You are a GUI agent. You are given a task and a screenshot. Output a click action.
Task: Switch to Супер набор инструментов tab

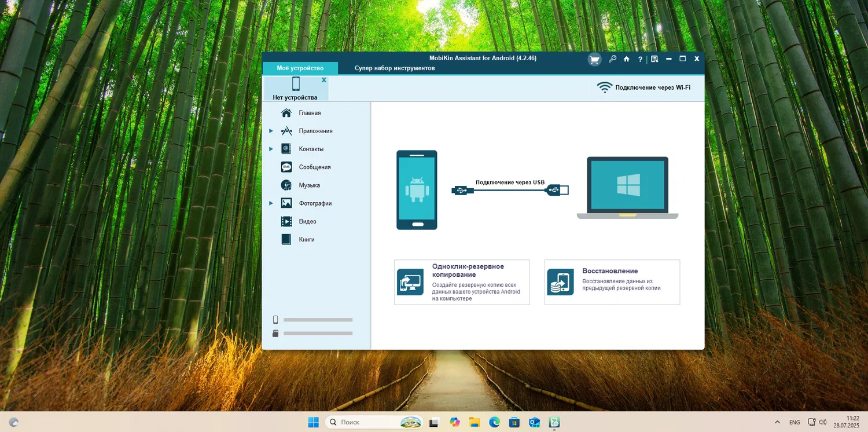point(395,68)
